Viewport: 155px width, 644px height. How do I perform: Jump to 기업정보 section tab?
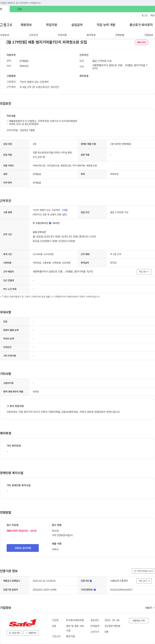(x=149, y=35)
